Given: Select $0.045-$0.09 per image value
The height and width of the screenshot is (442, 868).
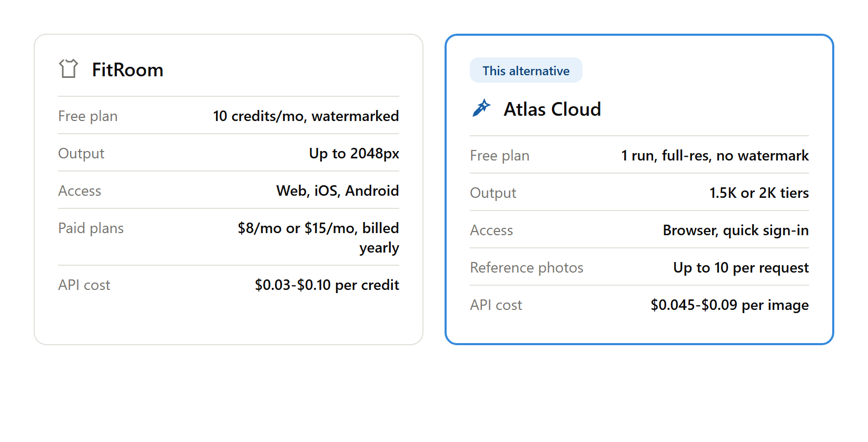Looking at the screenshot, I should pos(729,305).
